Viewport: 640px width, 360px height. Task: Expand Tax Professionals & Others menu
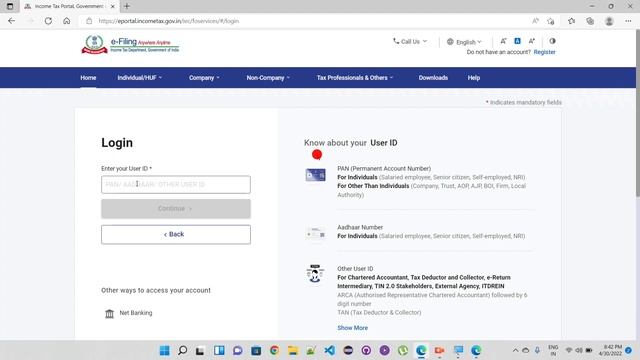pos(355,78)
